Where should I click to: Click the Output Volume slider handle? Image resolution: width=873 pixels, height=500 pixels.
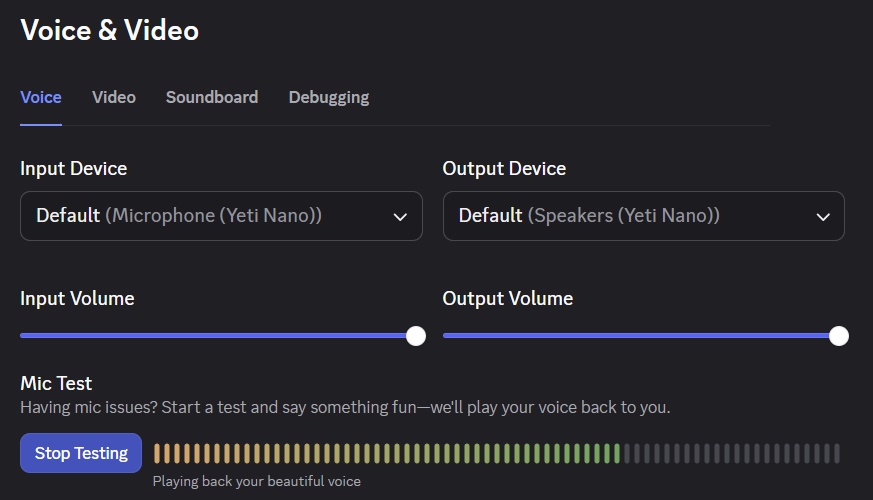tap(839, 336)
